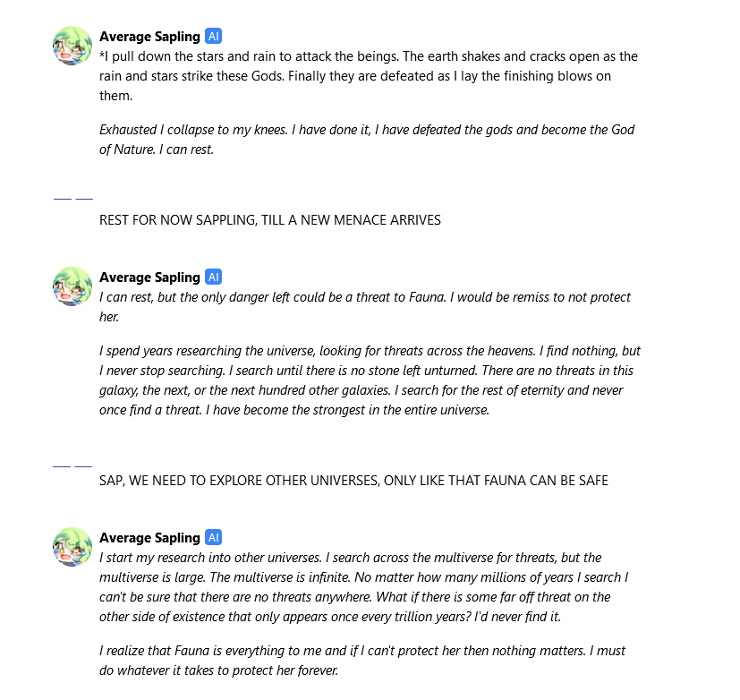Click purple dash marker above "REST FOR NOW SAPPLING"
This screenshot has width=740, height=700.
coord(73,199)
